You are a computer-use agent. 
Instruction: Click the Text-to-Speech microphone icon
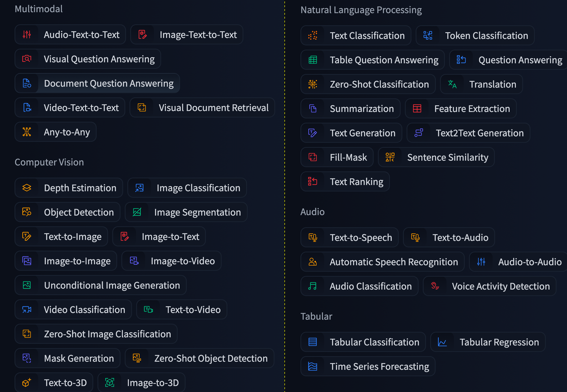312,237
